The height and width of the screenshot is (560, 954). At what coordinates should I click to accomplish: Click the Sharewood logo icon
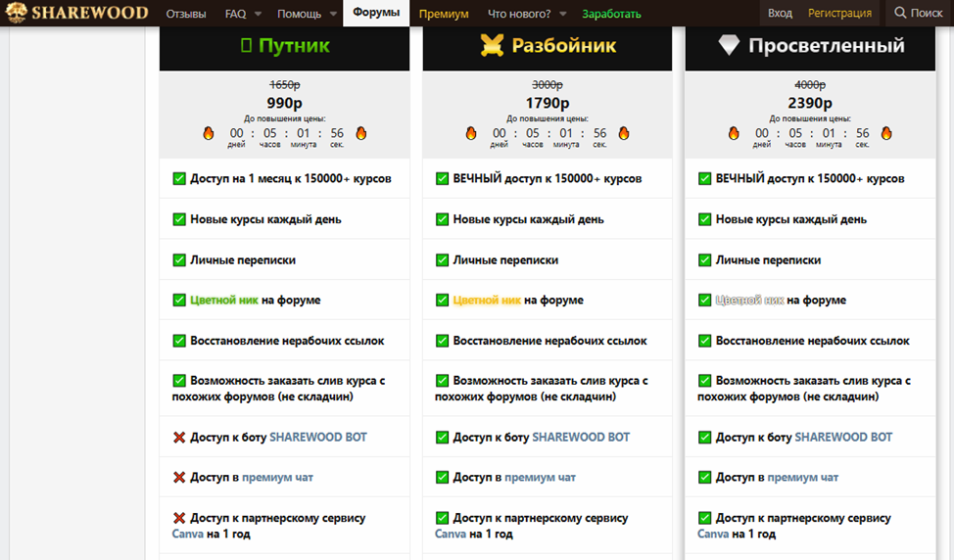(x=15, y=14)
